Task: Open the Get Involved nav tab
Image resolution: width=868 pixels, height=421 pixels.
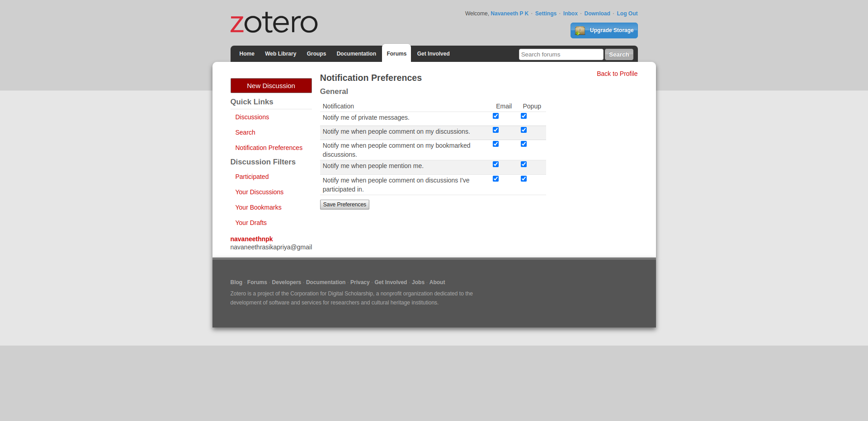Action: point(434,54)
